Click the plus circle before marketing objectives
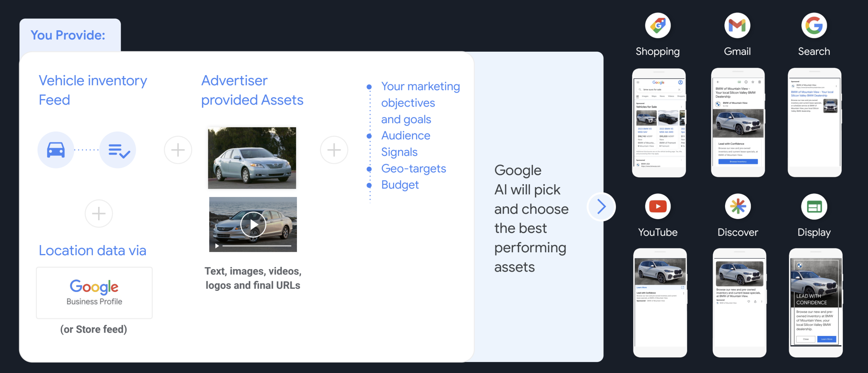The image size is (868, 373). pos(334,149)
